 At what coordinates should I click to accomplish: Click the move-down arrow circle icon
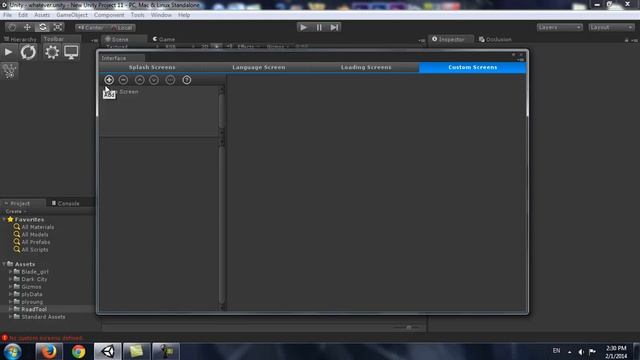coord(154,80)
